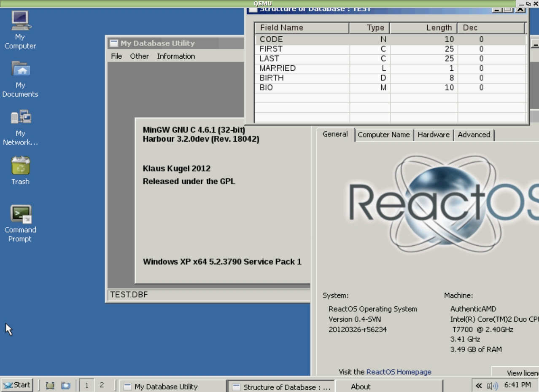Open the My Network desktop icon
Viewport: 539px width, 392px height.
coord(20,127)
